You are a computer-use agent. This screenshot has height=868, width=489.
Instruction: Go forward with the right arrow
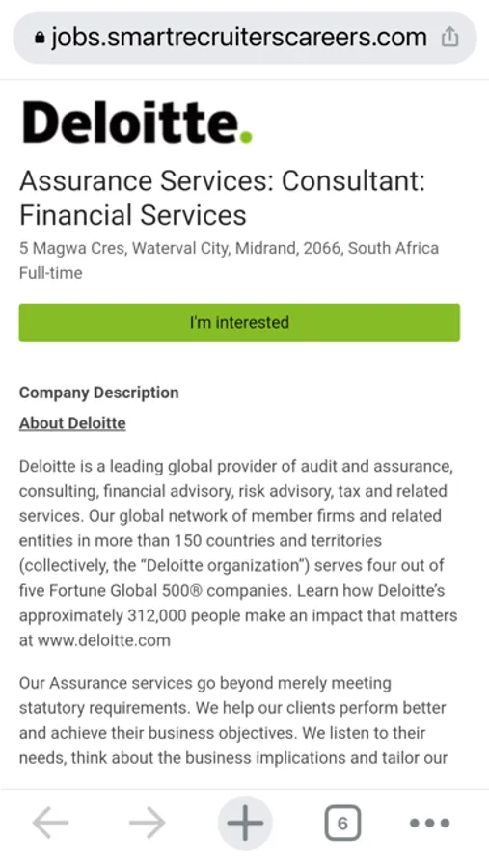pyautogui.click(x=148, y=823)
